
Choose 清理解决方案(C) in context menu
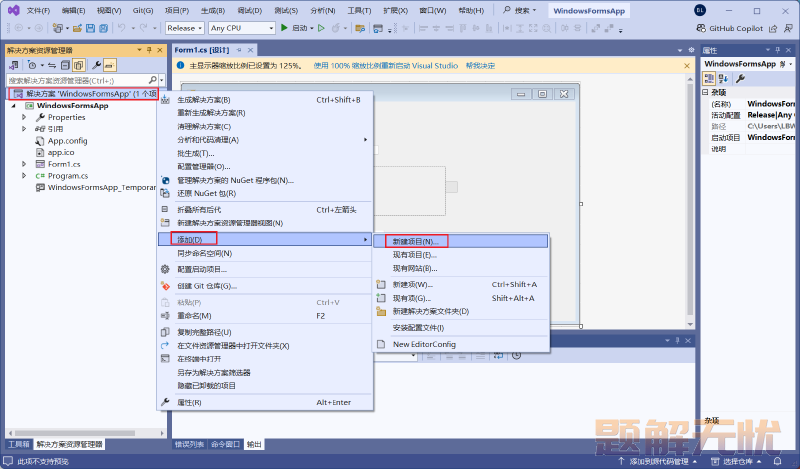[x=265, y=127]
